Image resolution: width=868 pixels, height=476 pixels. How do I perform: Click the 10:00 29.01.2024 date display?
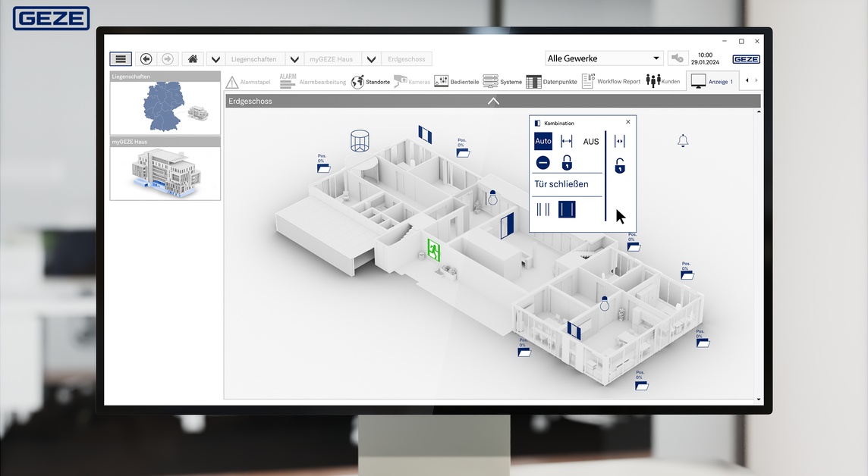[705, 58]
